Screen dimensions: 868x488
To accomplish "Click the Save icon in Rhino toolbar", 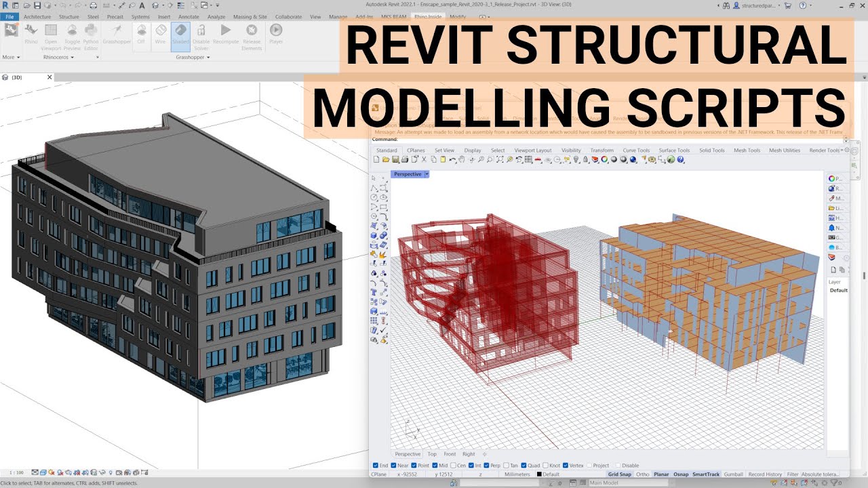I will point(395,160).
